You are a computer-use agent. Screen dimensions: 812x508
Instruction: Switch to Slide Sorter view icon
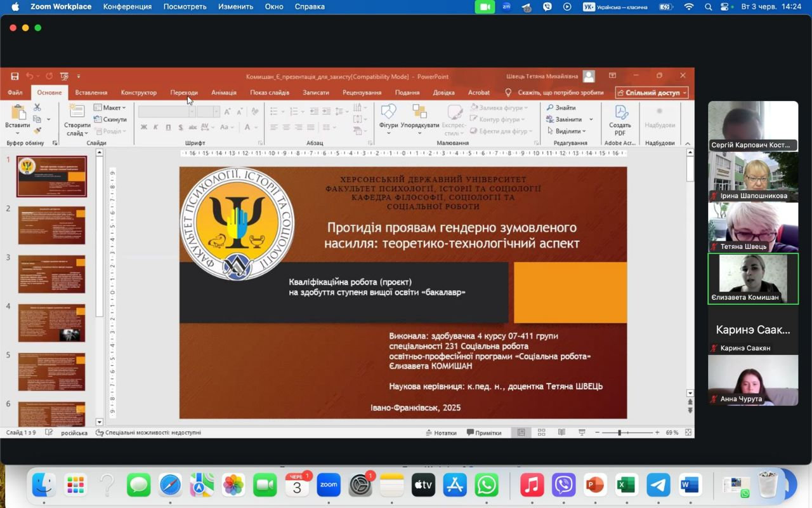[x=541, y=432]
